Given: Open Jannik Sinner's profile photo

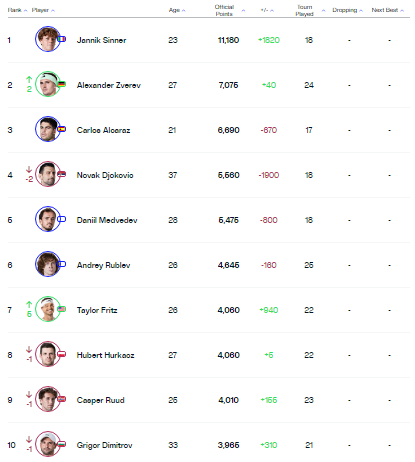Looking at the screenshot, I should (x=47, y=39).
